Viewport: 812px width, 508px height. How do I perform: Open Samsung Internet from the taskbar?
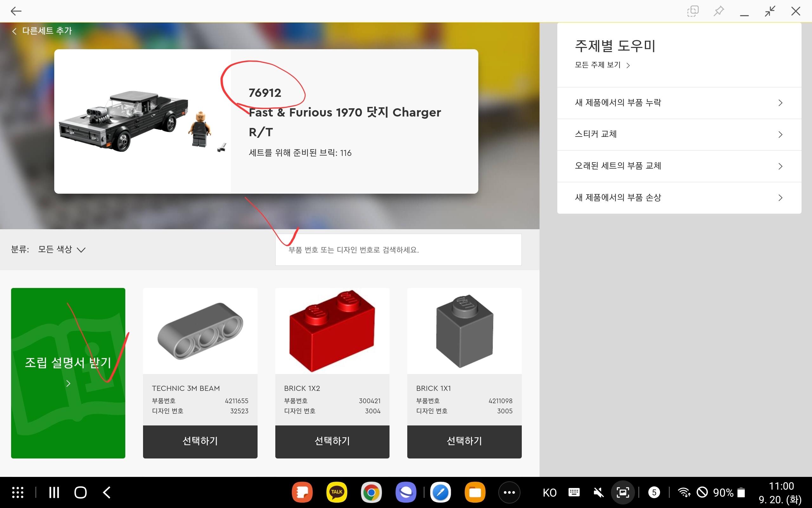click(x=406, y=492)
